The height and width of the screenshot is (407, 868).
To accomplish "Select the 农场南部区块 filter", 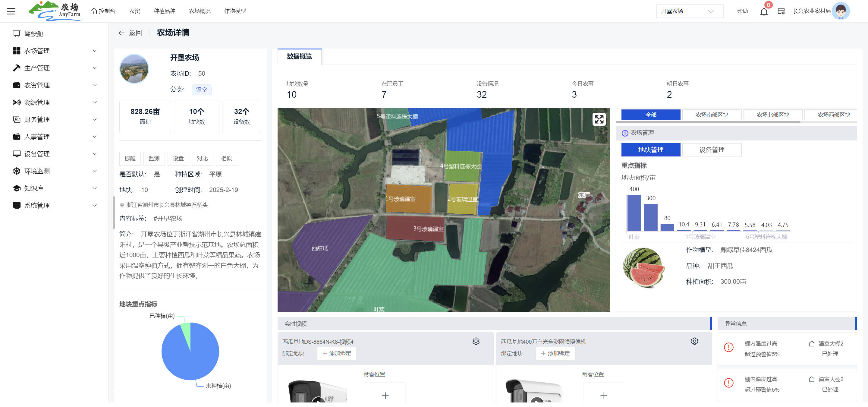I will [x=711, y=115].
